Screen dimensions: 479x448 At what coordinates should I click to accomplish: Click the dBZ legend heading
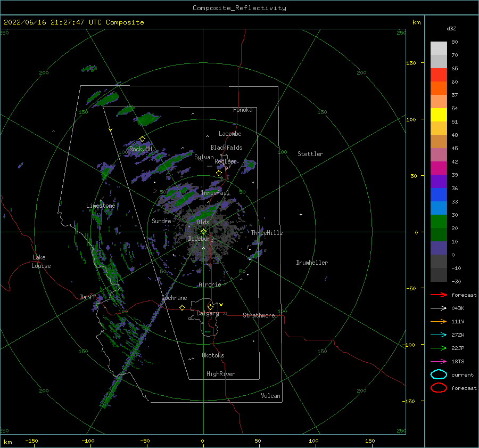click(x=451, y=28)
